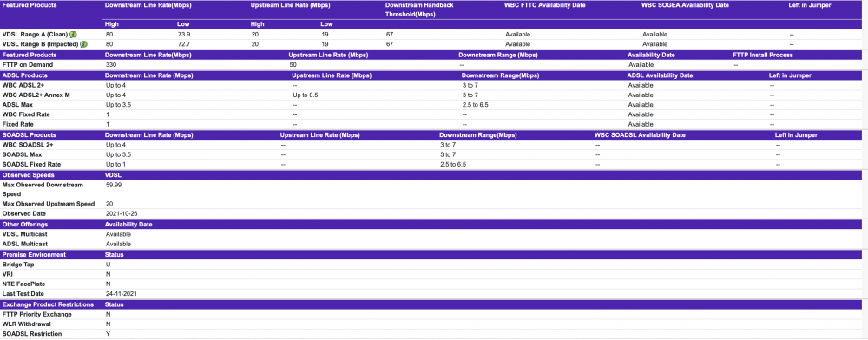The image size is (868, 340).
Task: Click WBC SOGEA 'Available' in VDSL Range B row
Action: point(654,43)
